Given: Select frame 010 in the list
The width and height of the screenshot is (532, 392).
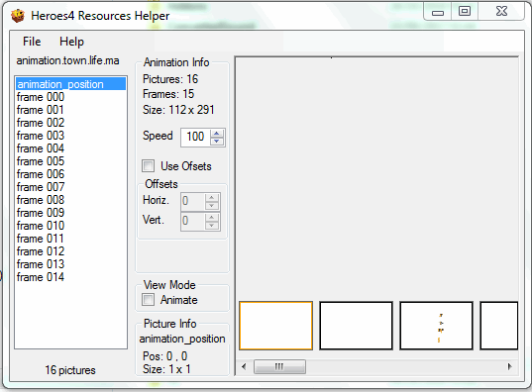Looking at the screenshot, I should point(70,226).
